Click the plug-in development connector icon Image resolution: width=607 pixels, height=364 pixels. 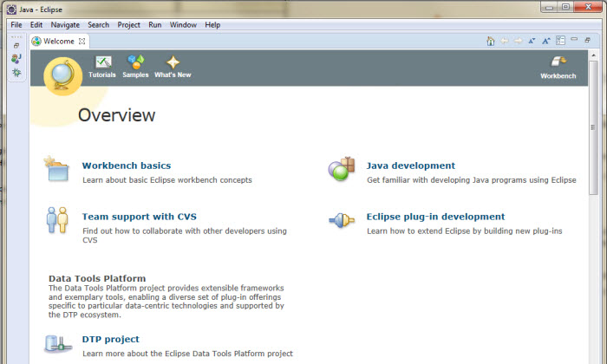point(342,220)
